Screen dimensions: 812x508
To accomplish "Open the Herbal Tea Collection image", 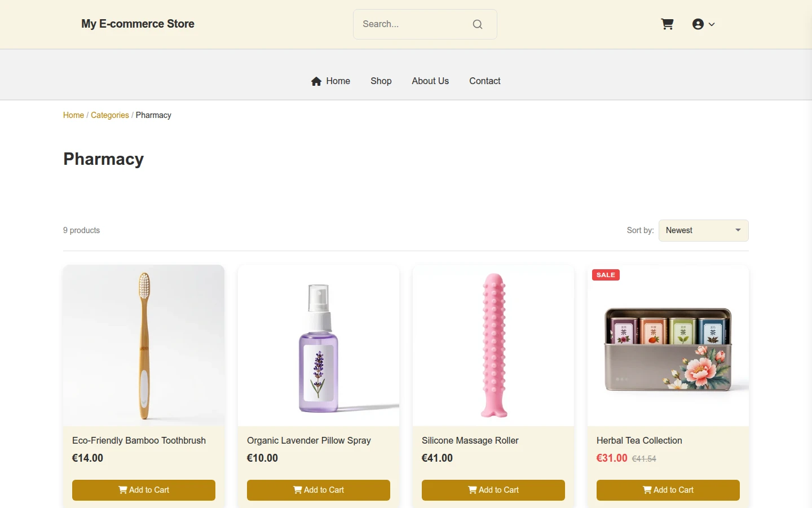I will coord(668,345).
